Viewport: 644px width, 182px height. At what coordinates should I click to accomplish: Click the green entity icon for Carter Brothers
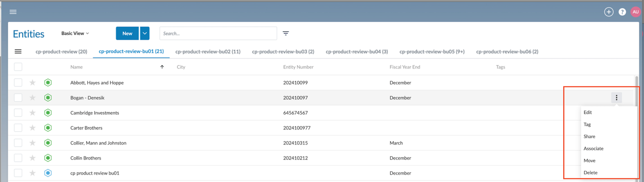(x=48, y=128)
